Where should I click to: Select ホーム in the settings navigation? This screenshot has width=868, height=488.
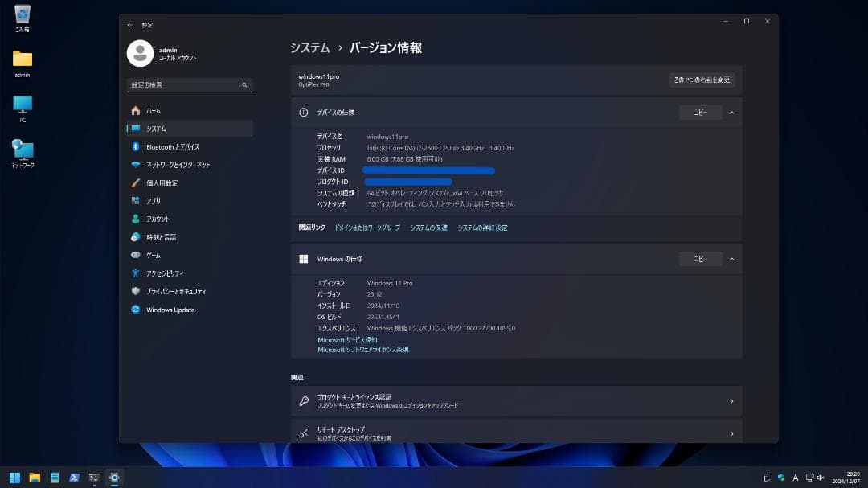pyautogui.click(x=153, y=110)
